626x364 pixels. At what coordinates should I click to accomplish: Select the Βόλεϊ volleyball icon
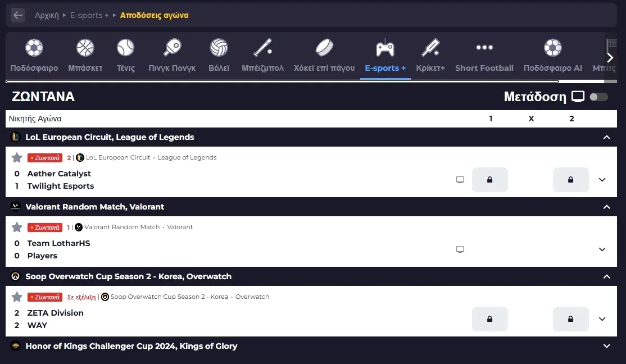pos(219,48)
